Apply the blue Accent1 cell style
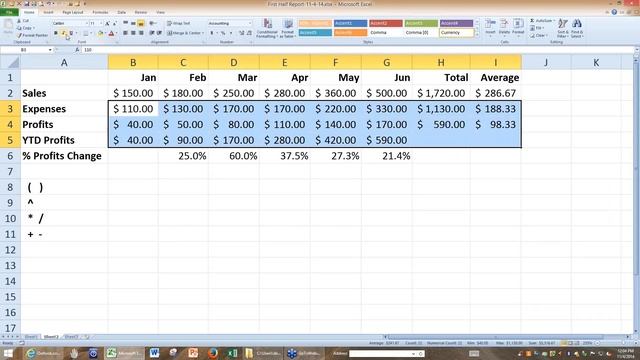The image size is (640, 360). coord(350,23)
